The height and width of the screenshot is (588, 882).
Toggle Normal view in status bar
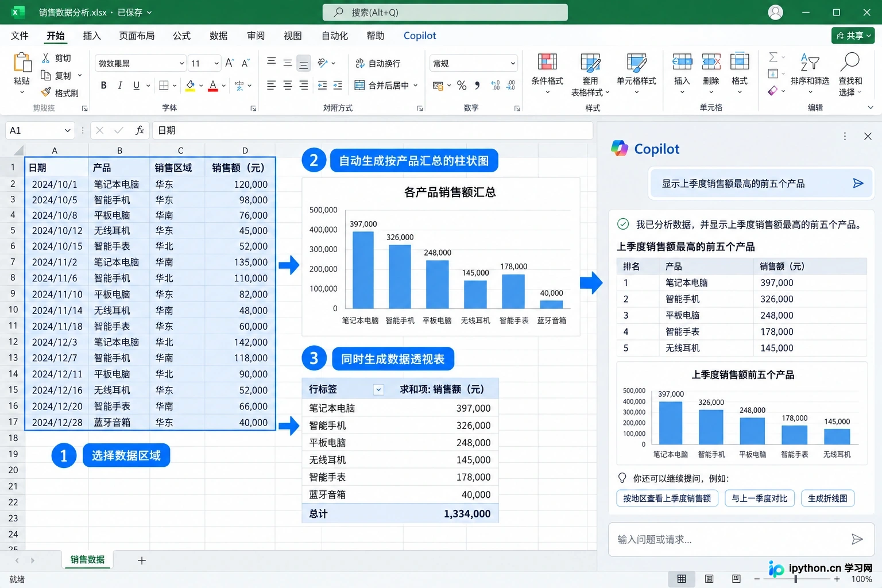click(682, 579)
